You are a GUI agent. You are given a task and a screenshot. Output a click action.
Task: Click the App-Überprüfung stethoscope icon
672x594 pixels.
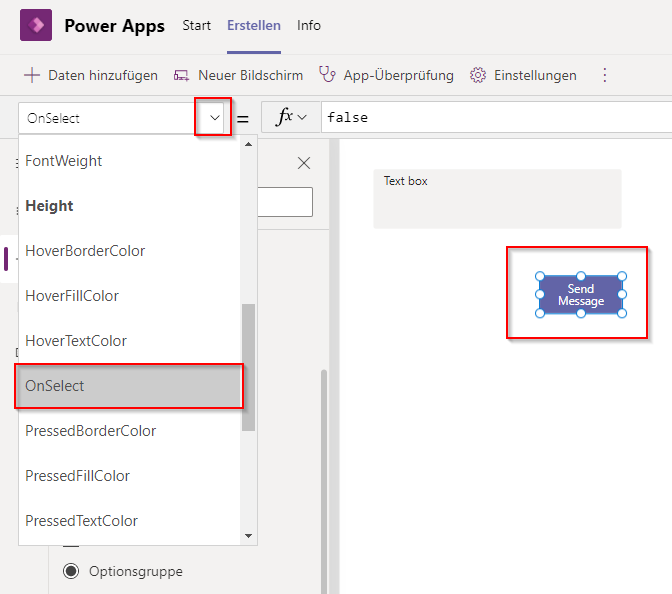327,75
